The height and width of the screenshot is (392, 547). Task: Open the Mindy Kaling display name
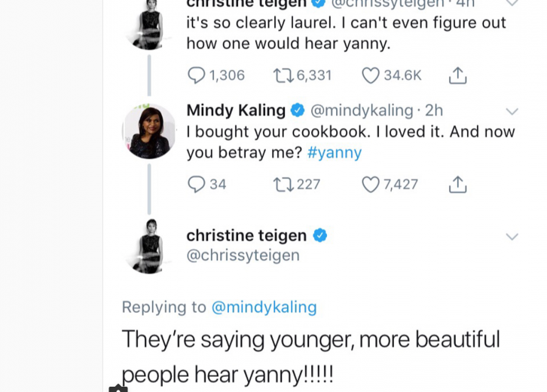click(x=236, y=110)
